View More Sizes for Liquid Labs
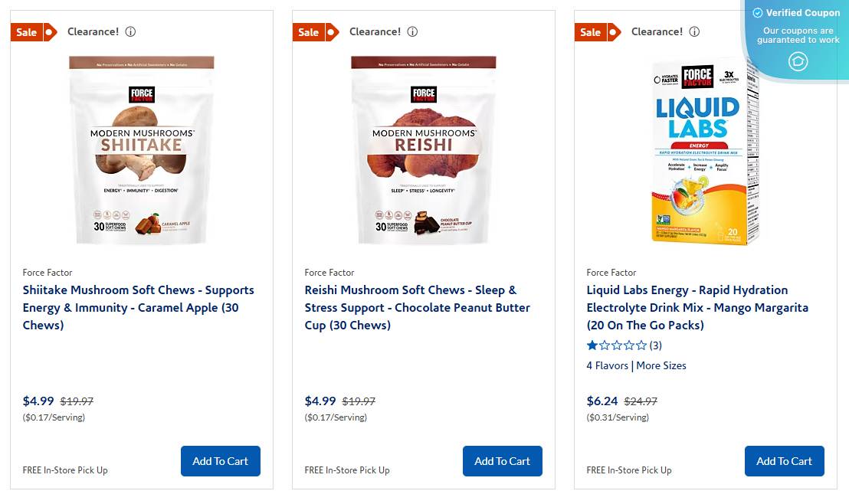Screen dimensions: 849x504 click(x=661, y=365)
